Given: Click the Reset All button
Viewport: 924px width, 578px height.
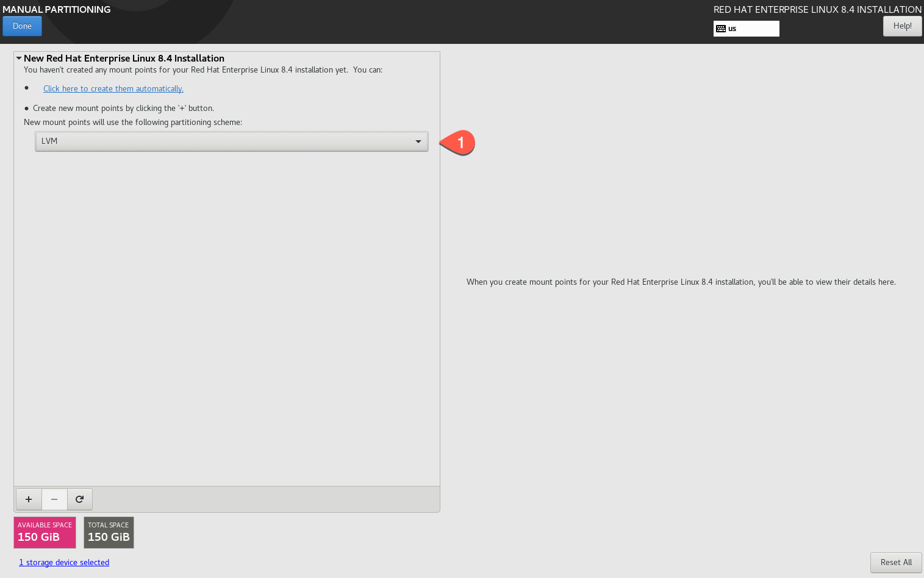Looking at the screenshot, I should tap(896, 563).
